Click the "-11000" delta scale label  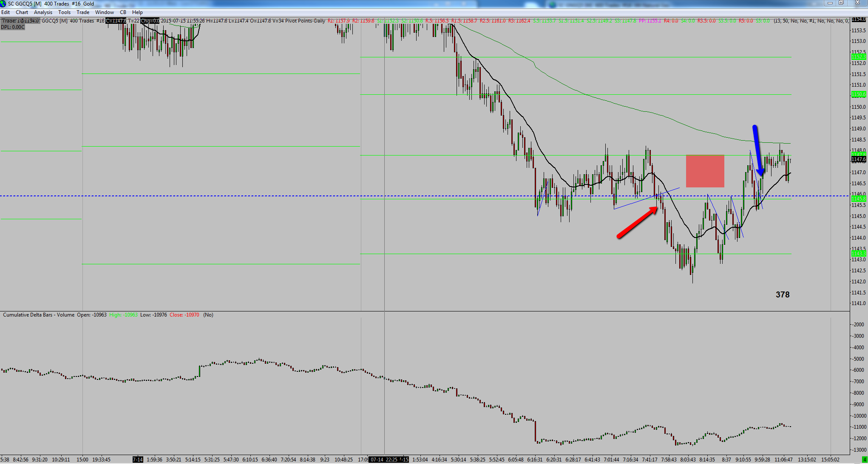(x=859, y=427)
